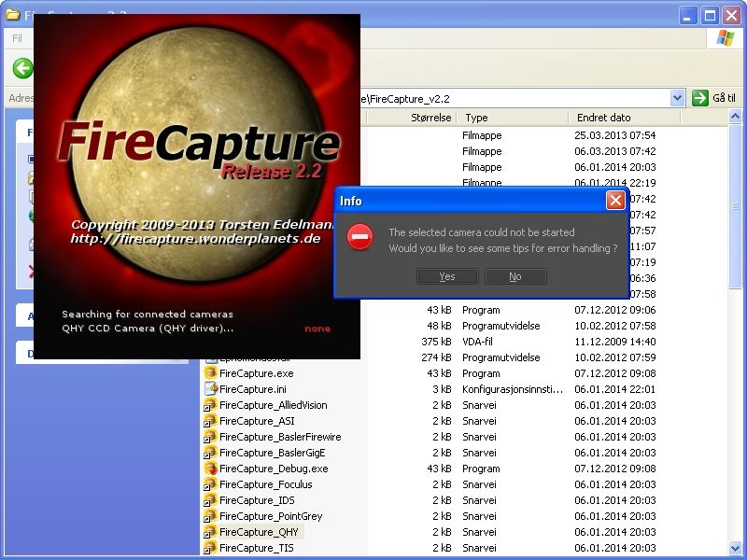Click Programutvidelse type in the 274 kB row
This screenshot has width=747, height=560.
pos(501,357)
